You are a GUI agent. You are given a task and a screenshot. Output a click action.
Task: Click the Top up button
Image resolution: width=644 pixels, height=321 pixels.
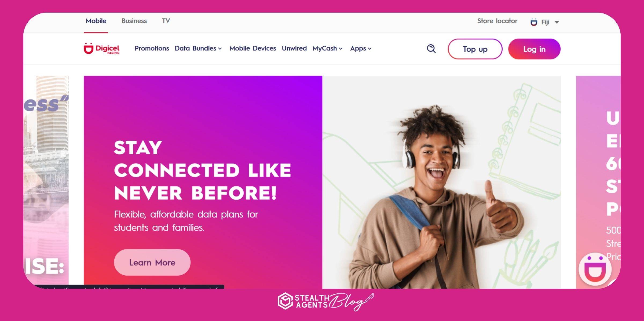[475, 49]
